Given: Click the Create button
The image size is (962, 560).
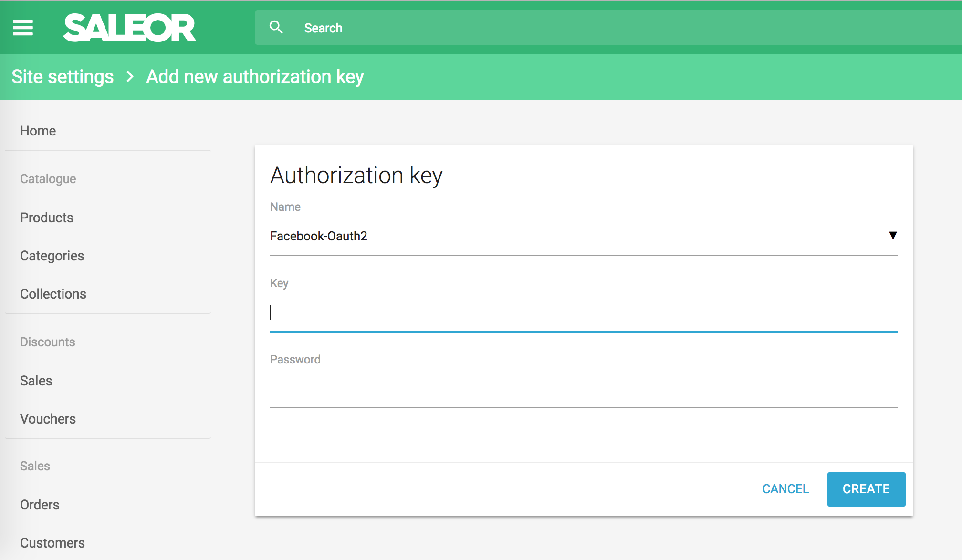Looking at the screenshot, I should (866, 489).
